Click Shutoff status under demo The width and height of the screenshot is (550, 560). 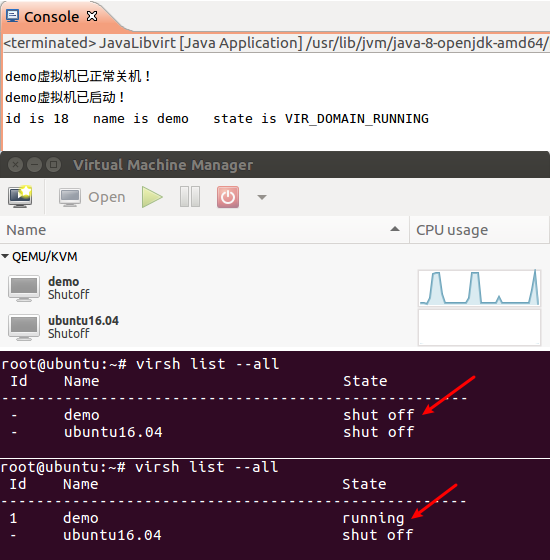pyautogui.click(x=69, y=295)
